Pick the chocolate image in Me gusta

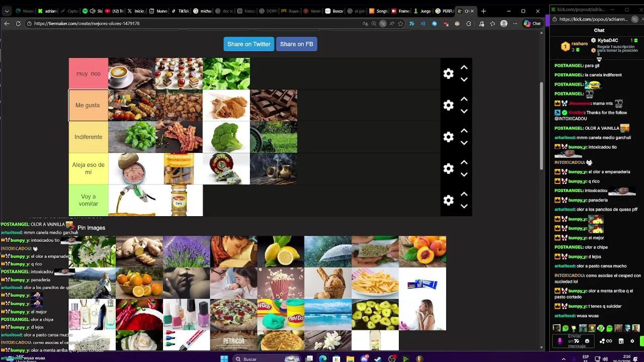tap(274, 106)
